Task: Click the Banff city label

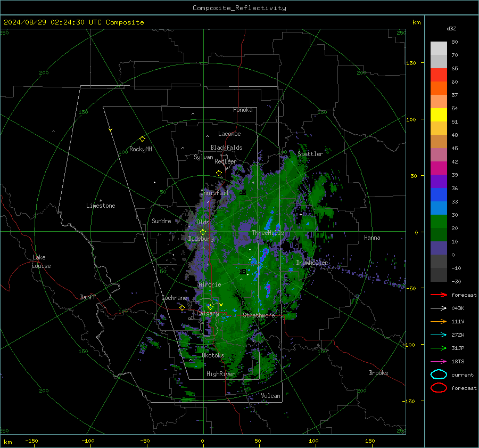Action: pyautogui.click(x=88, y=297)
